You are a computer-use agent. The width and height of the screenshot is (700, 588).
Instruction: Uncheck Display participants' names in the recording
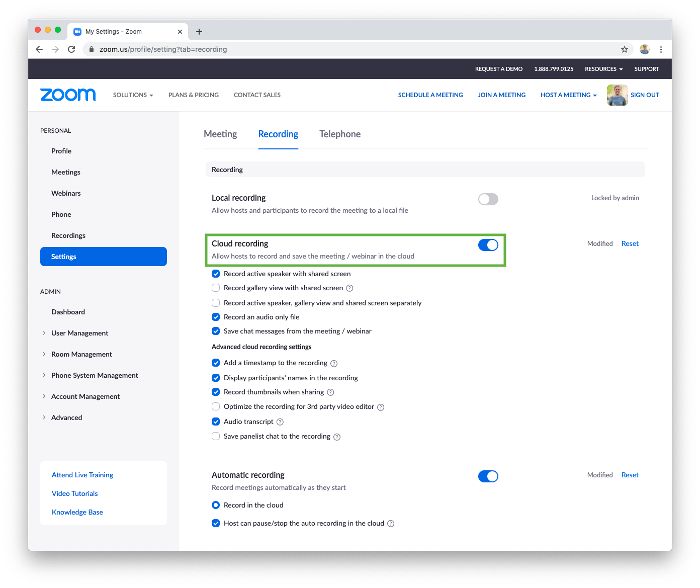216,378
